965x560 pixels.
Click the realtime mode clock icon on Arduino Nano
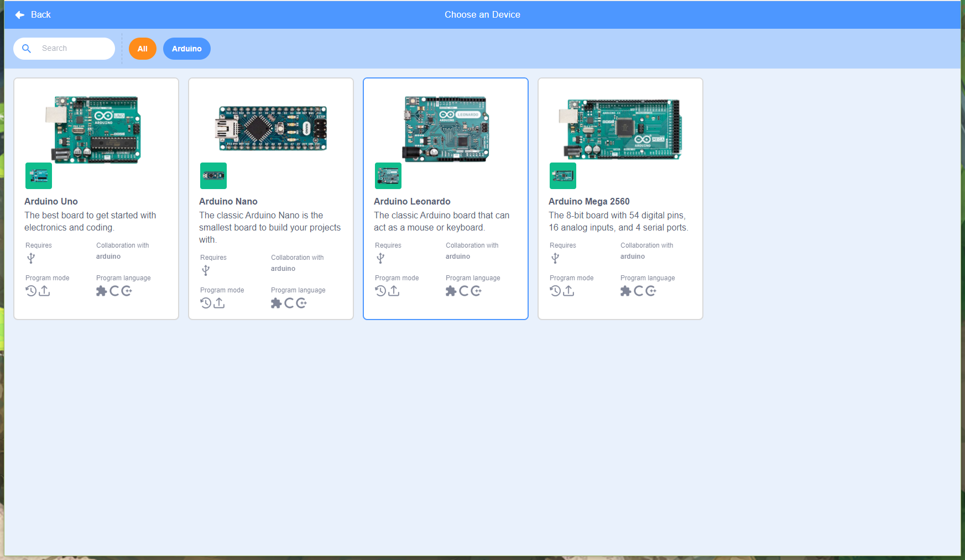[x=206, y=303]
